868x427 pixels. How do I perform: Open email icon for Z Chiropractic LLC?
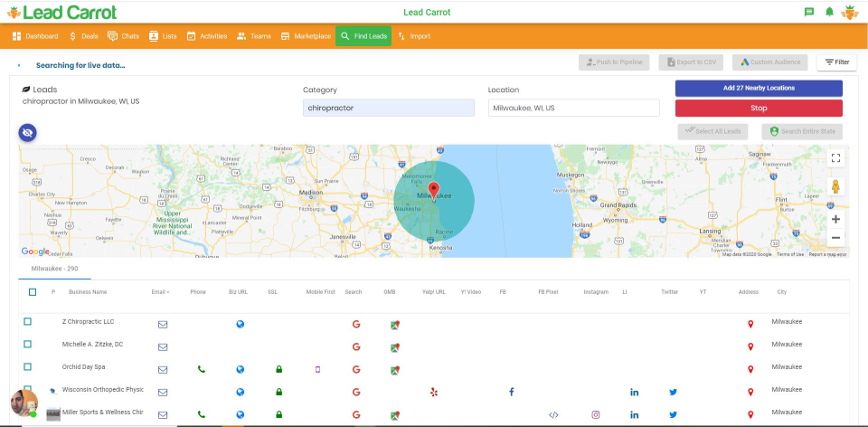[x=163, y=325]
